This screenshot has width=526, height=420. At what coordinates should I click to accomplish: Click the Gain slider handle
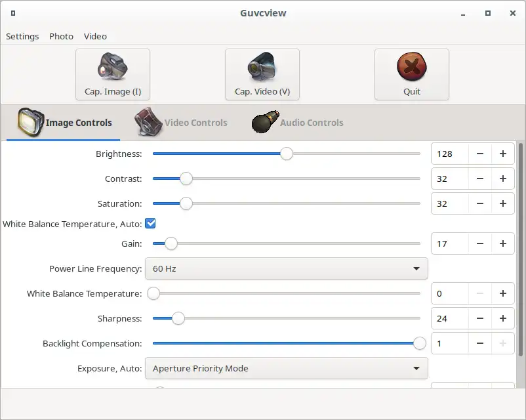171,243
